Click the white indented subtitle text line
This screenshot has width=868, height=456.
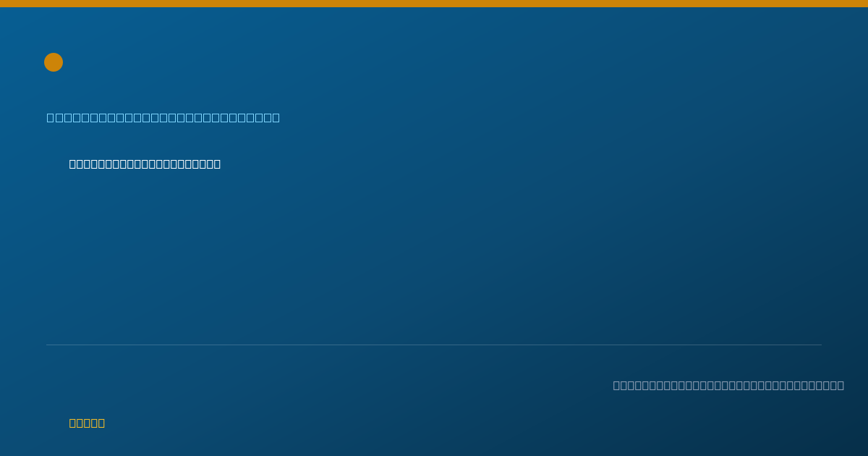(145, 164)
